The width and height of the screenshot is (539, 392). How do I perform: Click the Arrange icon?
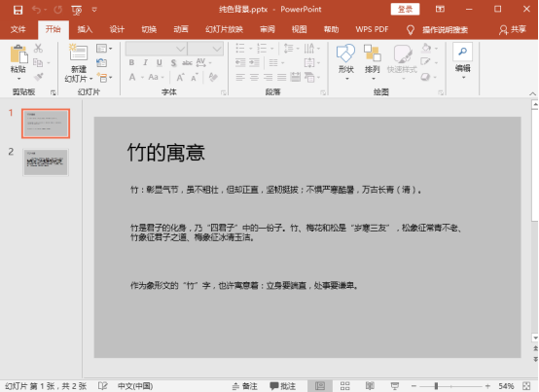point(373,53)
